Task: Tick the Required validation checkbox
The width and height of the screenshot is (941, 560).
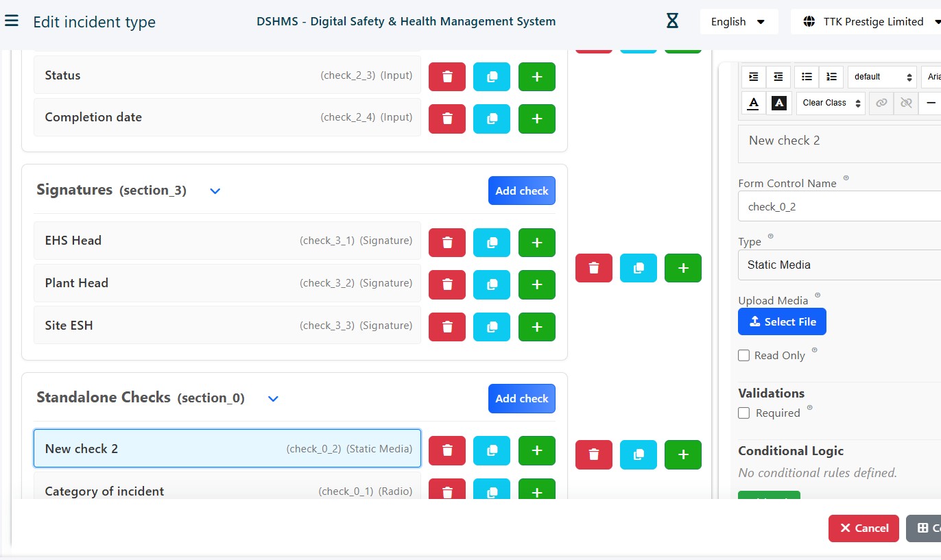Action: (x=743, y=413)
